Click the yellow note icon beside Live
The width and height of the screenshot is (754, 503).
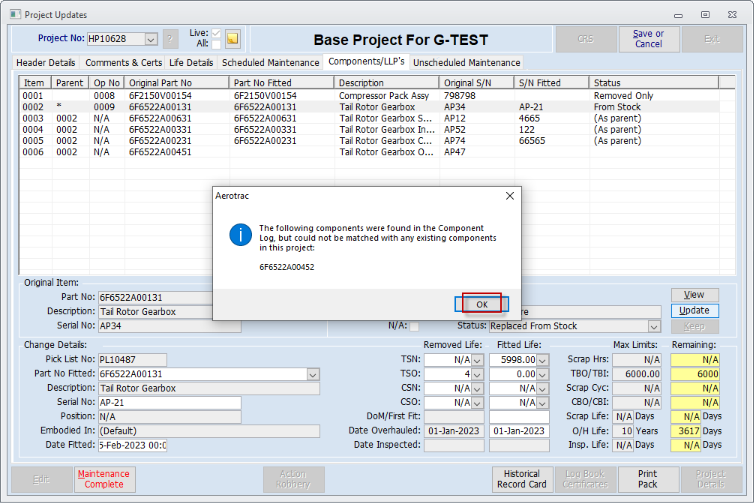232,38
